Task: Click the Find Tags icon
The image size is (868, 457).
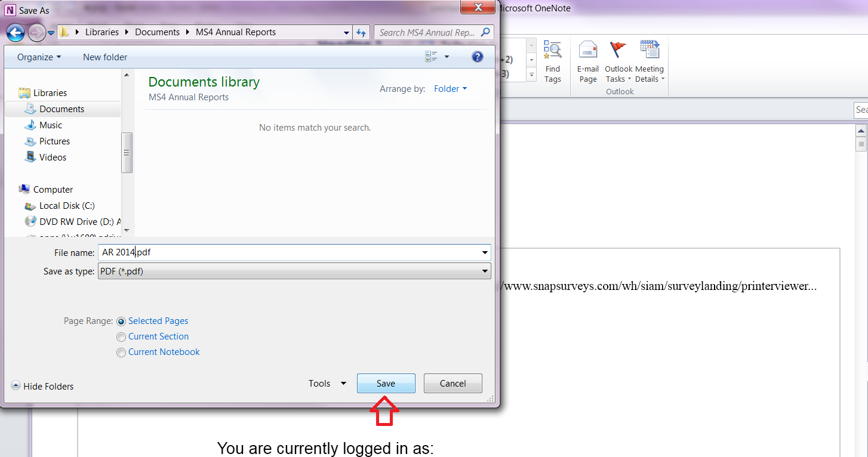Action: tap(552, 51)
